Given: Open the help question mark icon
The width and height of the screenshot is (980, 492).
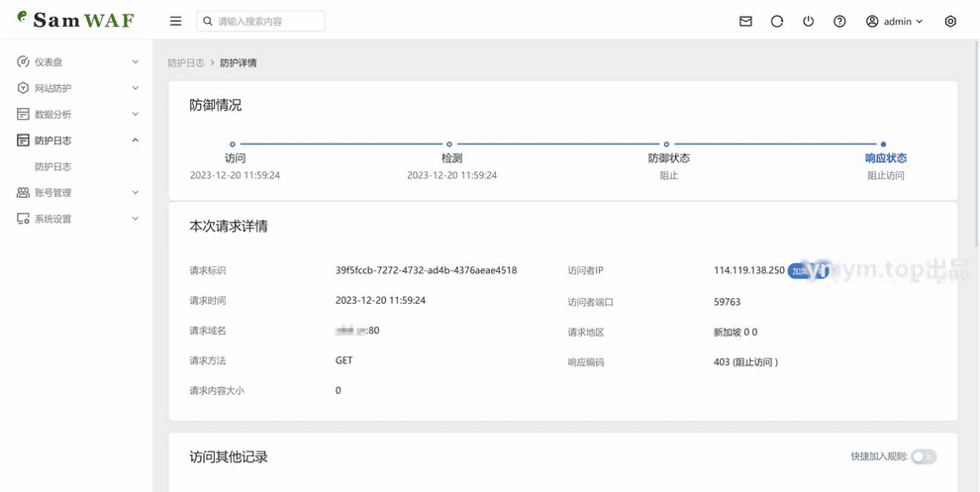Looking at the screenshot, I should pyautogui.click(x=839, y=21).
